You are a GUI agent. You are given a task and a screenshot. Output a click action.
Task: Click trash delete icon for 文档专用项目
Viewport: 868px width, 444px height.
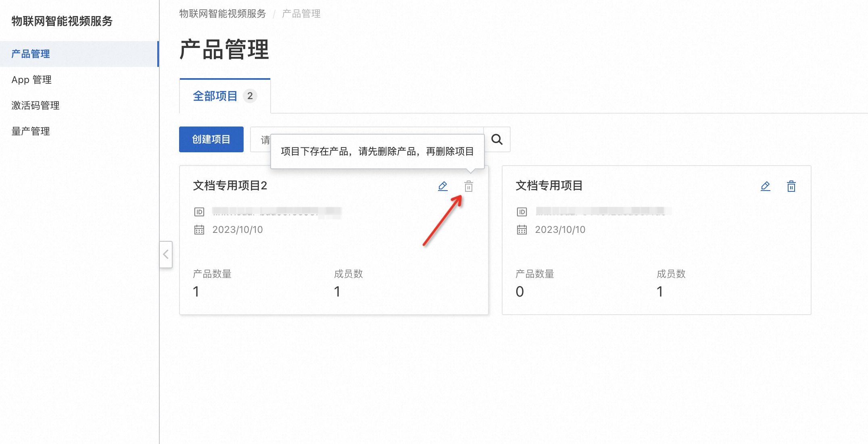[x=791, y=186]
